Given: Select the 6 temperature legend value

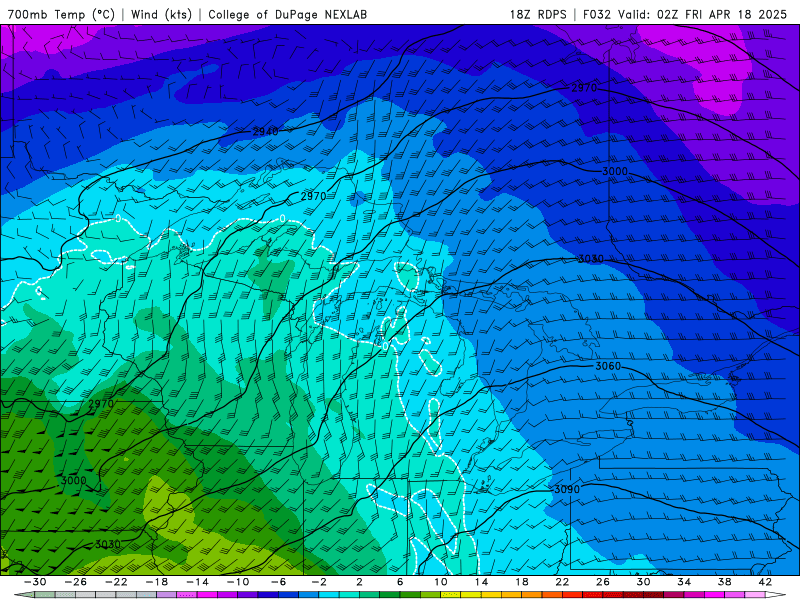Looking at the screenshot, I should 400,582.
